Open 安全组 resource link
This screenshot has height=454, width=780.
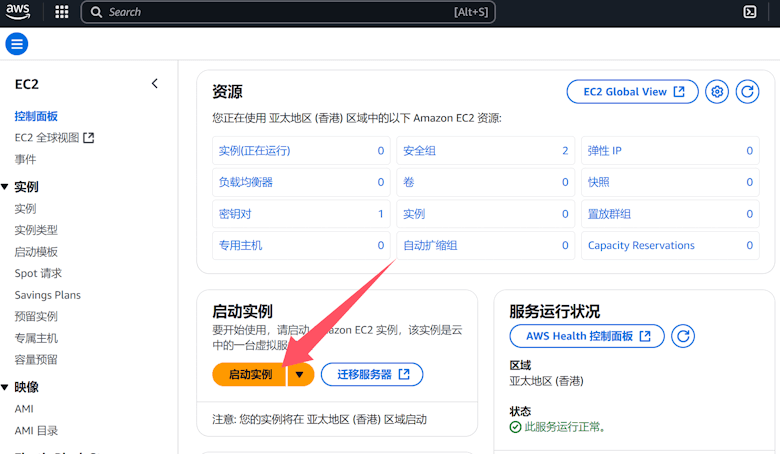[419, 151]
